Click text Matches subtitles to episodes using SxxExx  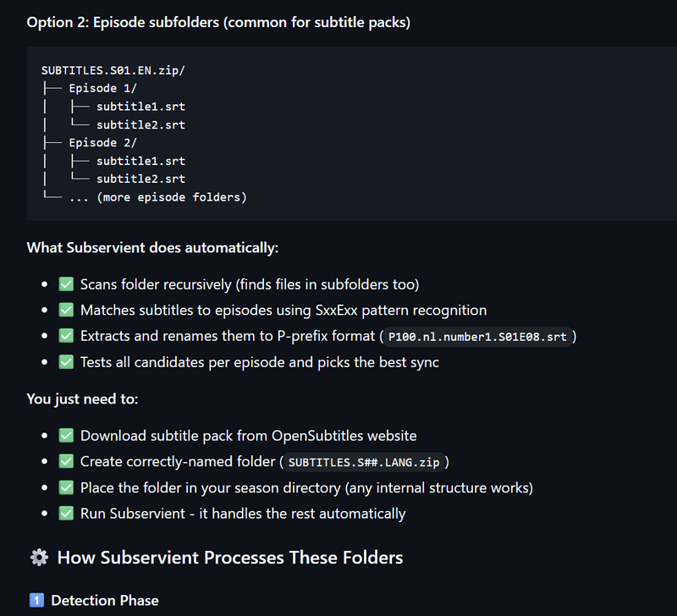[x=283, y=311]
